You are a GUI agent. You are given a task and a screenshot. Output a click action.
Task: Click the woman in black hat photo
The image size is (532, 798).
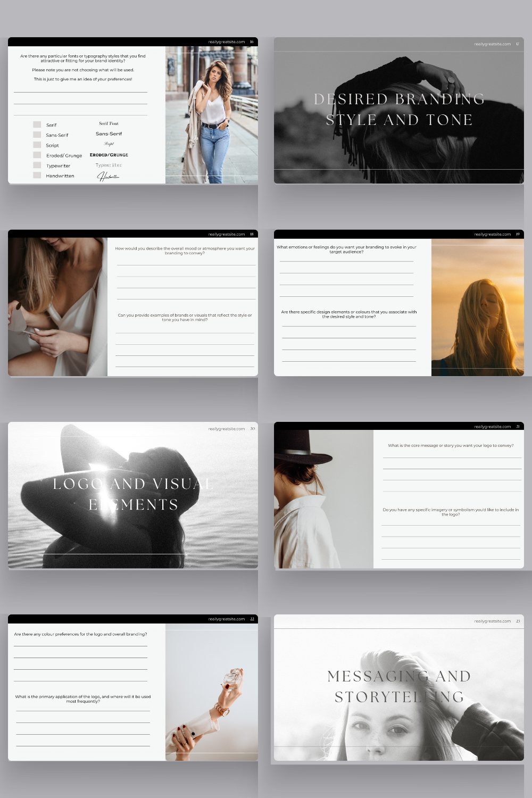(323, 499)
